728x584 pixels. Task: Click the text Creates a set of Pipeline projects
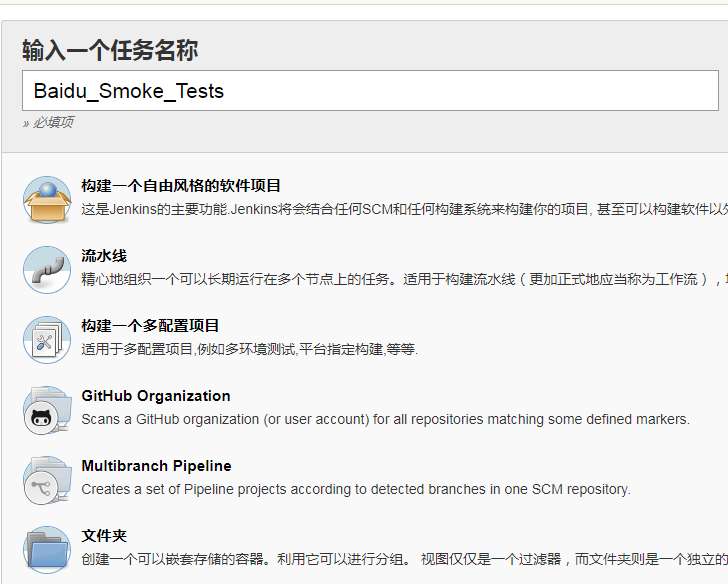coord(356,490)
